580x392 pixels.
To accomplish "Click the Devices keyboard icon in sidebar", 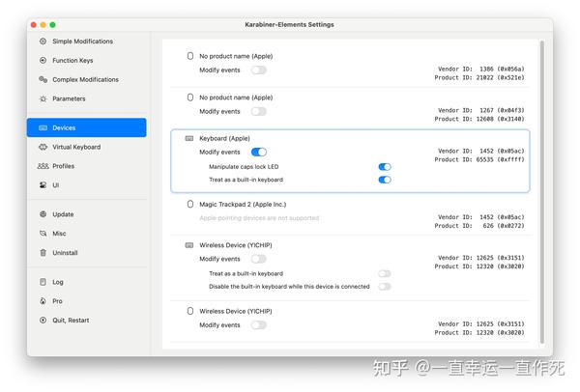I will (43, 127).
